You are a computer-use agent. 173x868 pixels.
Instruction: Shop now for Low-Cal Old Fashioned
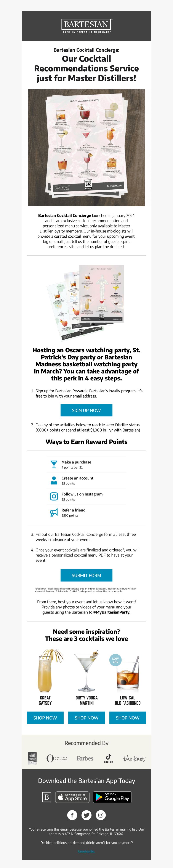tap(128, 718)
